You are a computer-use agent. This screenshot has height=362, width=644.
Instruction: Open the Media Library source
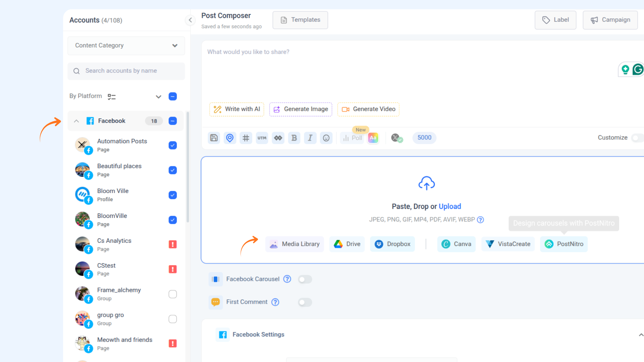pos(294,244)
